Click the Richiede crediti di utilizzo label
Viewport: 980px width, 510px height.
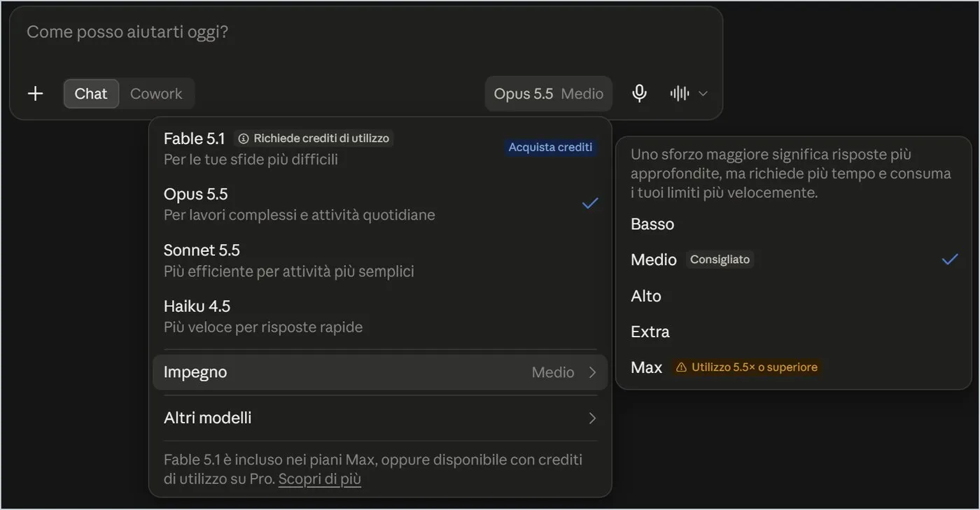314,139
